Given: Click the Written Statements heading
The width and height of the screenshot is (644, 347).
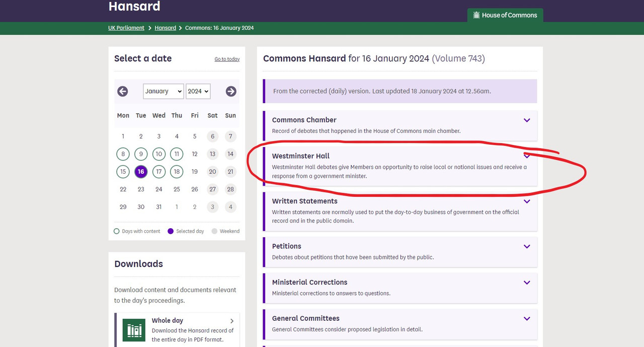Looking at the screenshot, I should 305,201.
